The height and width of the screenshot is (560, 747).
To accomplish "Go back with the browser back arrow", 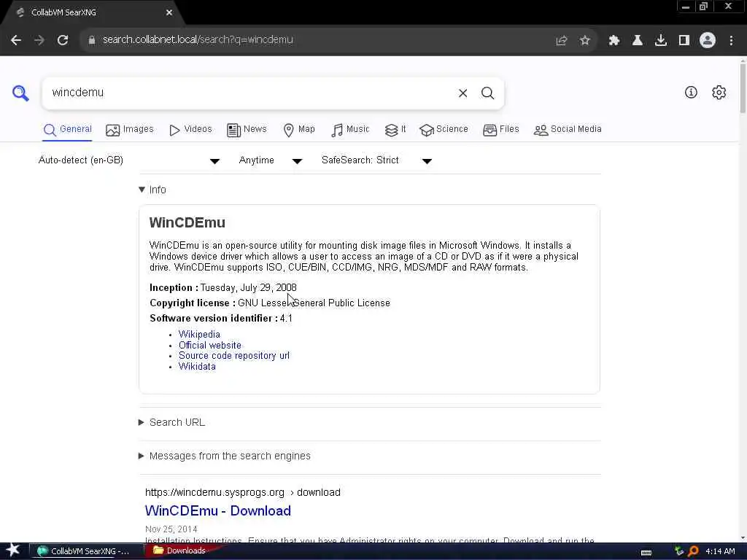I will (x=16, y=40).
